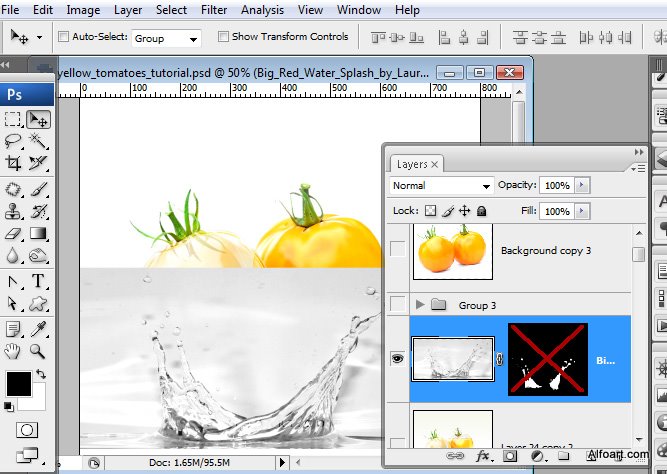This screenshot has width=667, height=474.
Task: Select the Horizontal Type tool
Action: (x=39, y=281)
